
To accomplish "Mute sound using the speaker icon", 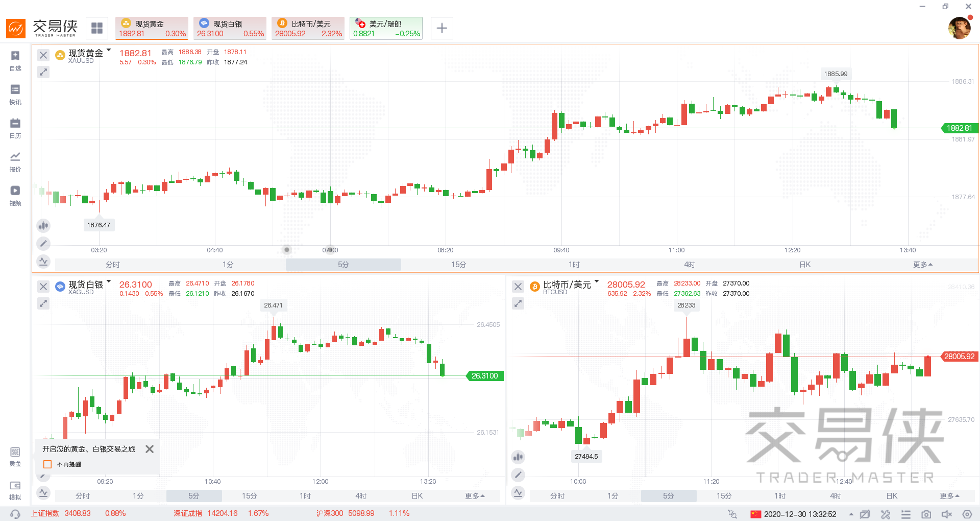I will coord(946,514).
